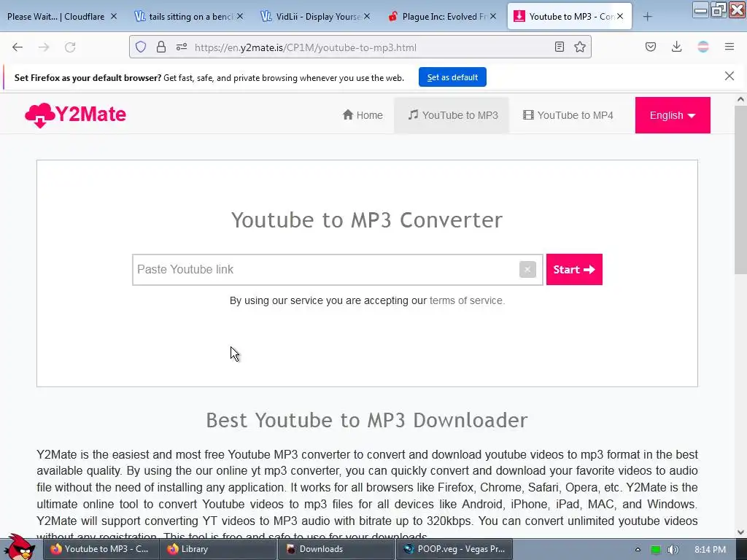Viewport: 747px width, 560px height.
Task: Click the scrollbar up arrow
Action: 740,99
